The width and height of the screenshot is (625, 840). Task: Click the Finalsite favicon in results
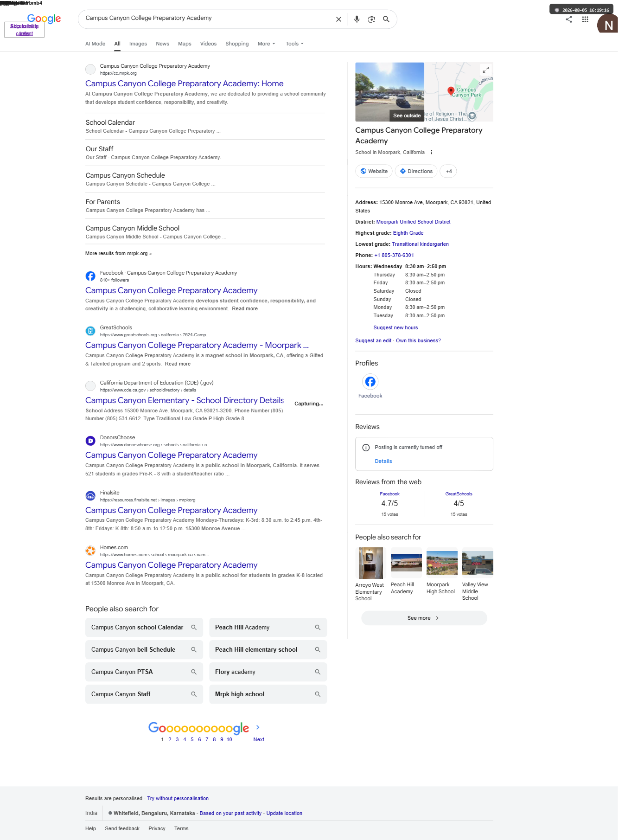click(90, 496)
